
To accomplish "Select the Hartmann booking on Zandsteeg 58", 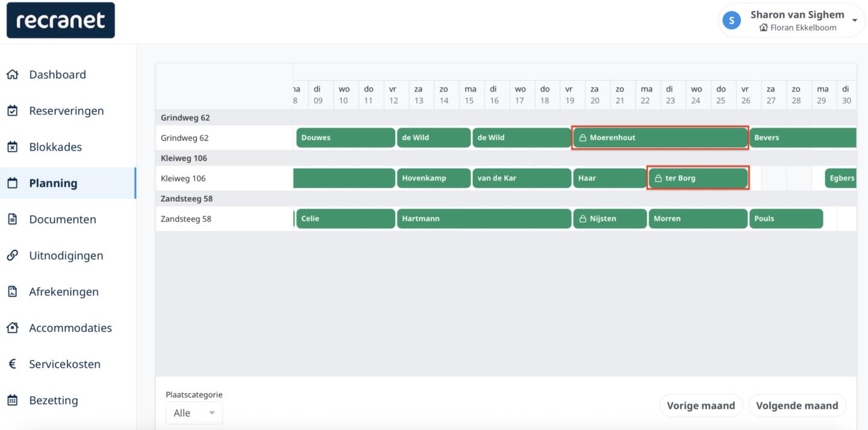I will click(484, 219).
